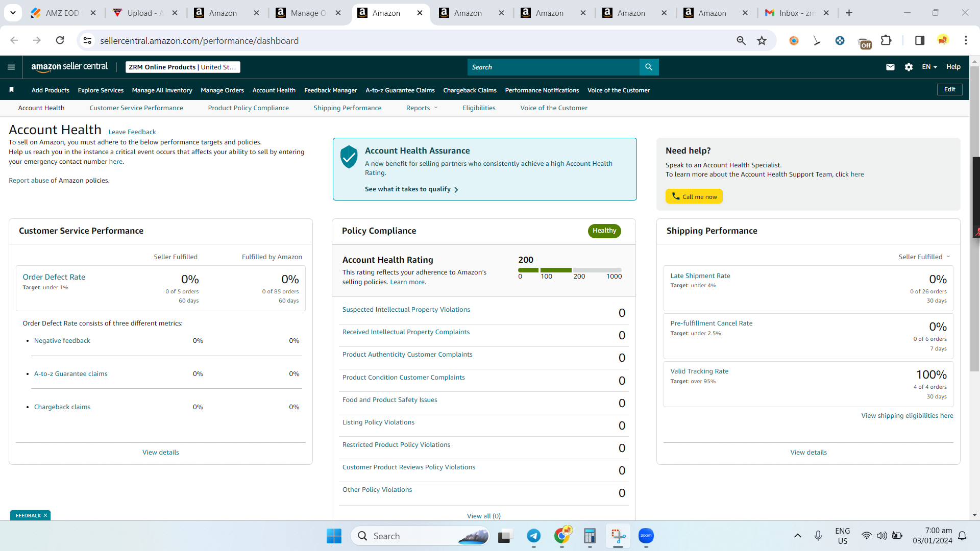The height and width of the screenshot is (551, 980).
Task: Open Telegram from the taskbar
Action: [534, 536]
